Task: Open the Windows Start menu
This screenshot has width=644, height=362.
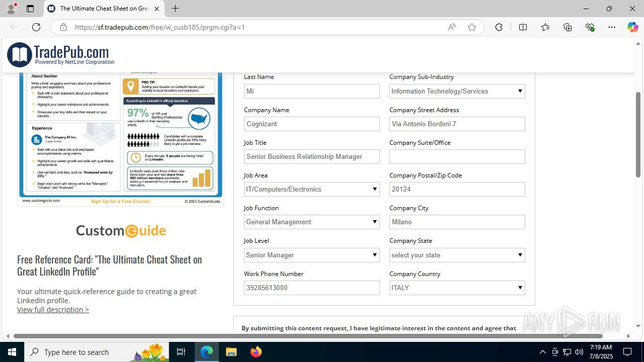Action: point(12,352)
